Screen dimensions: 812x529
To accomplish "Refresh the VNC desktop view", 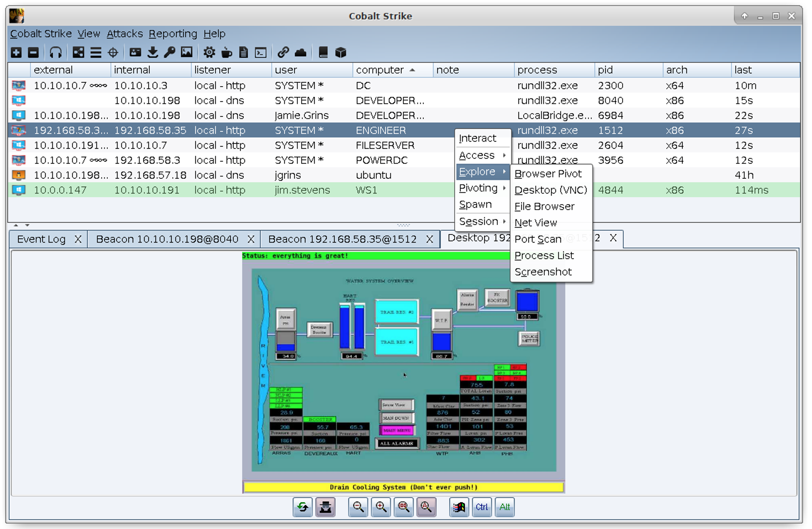I will point(302,507).
